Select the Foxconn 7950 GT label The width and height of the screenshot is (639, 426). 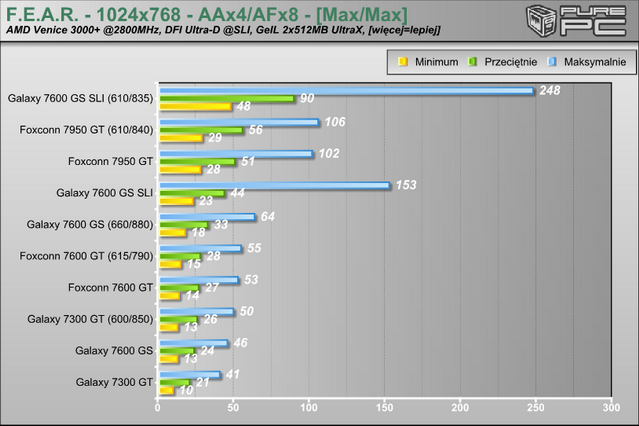(110, 161)
